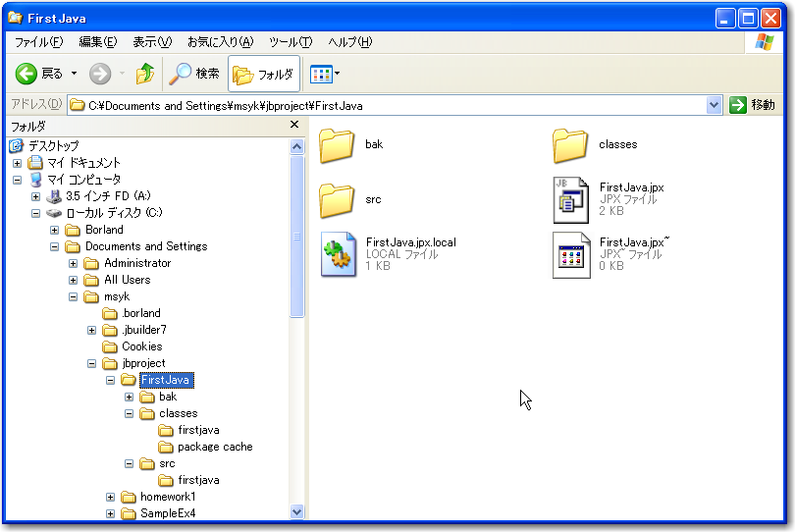Click the Up one level folder icon
The image size is (795, 532).
(145, 74)
